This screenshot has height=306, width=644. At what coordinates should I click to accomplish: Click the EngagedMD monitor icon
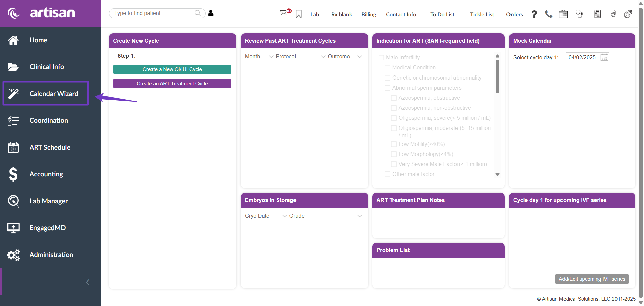pos(13,228)
